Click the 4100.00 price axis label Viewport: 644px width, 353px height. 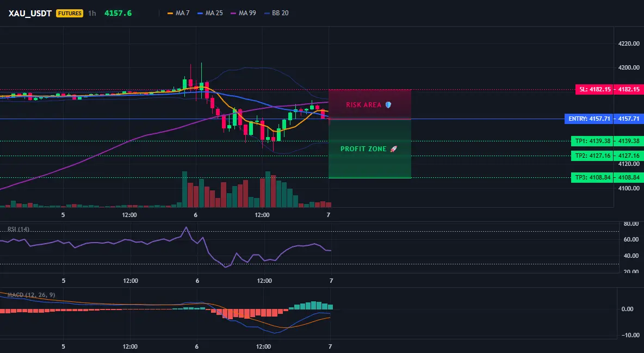point(629,189)
